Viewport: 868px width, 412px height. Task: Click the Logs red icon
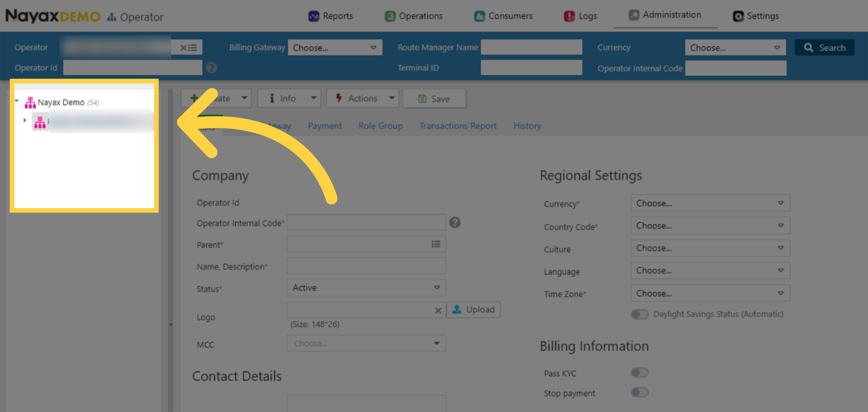[x=569, y=16]
